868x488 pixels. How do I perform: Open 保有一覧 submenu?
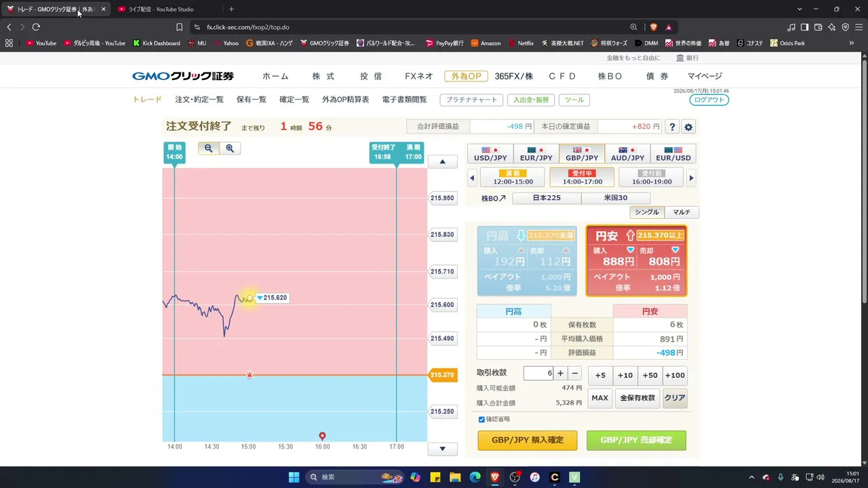(x=251, y=100)
